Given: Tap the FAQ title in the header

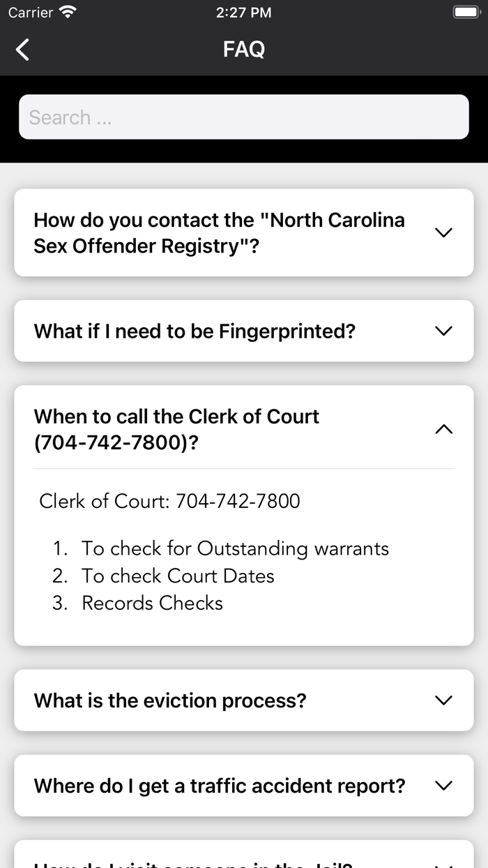Looking at the screenshot, I should point(244,49).
